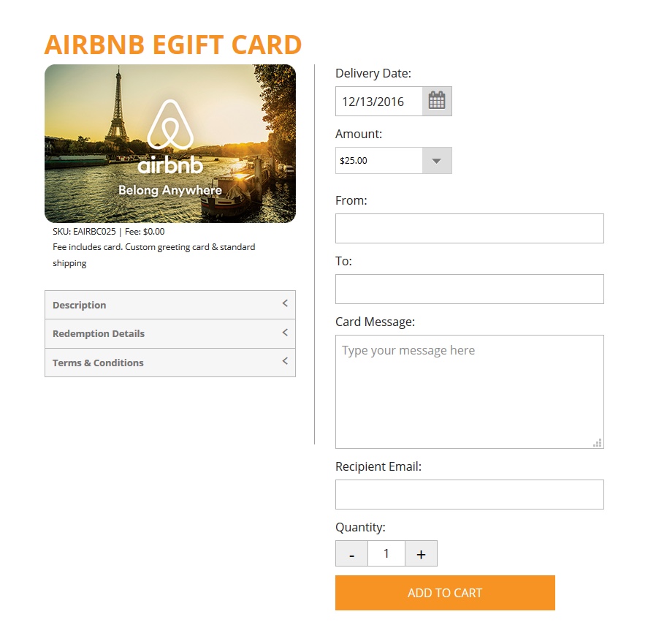This screenshot has width=648, height=644.
Task: Click the resize grip on the message box
Action: [598, 442]
